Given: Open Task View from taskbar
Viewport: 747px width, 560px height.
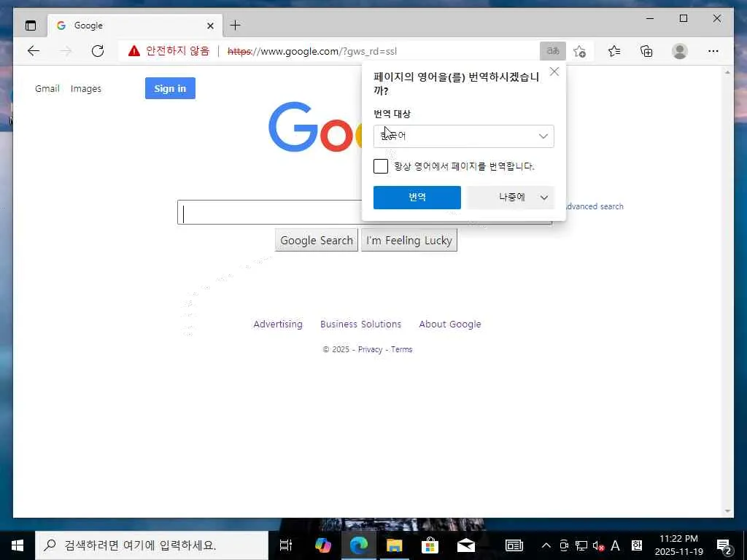Looking at the screenshot, I should point(286,545).
